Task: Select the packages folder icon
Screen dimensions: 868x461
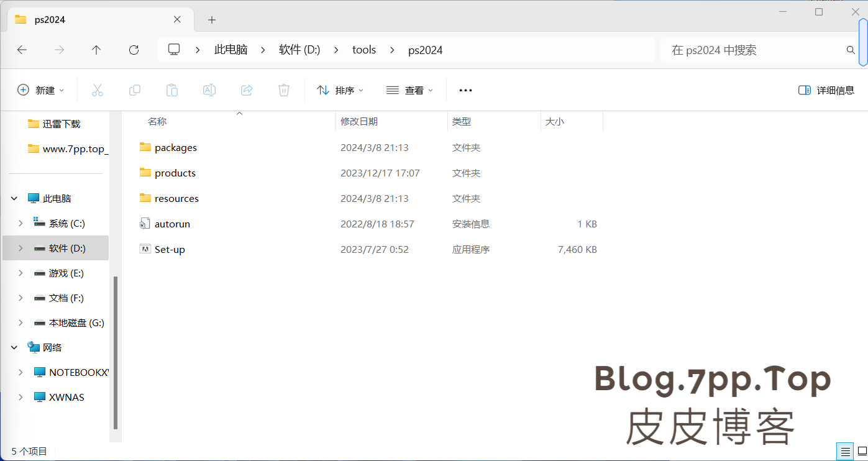Action: coord(145,147)
